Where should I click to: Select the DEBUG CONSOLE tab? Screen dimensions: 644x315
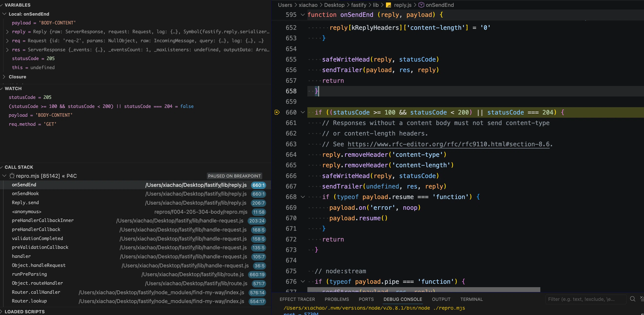point(403,299)
